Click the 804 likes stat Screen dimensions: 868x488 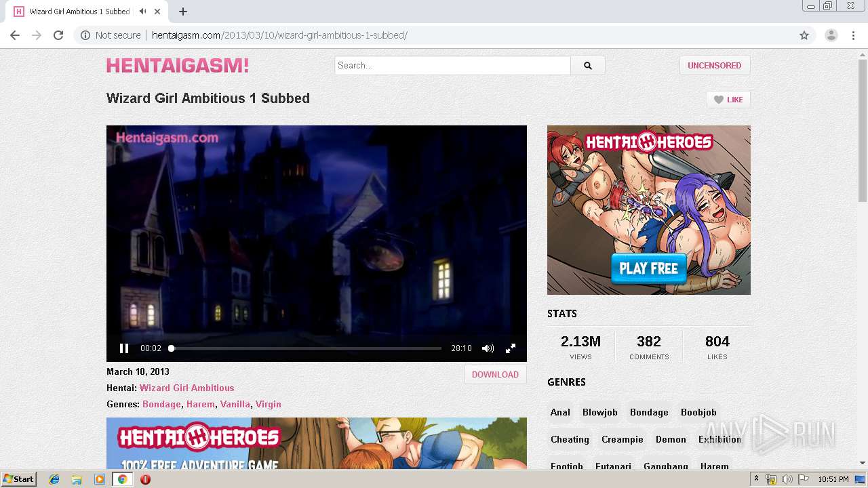point(717,347)
